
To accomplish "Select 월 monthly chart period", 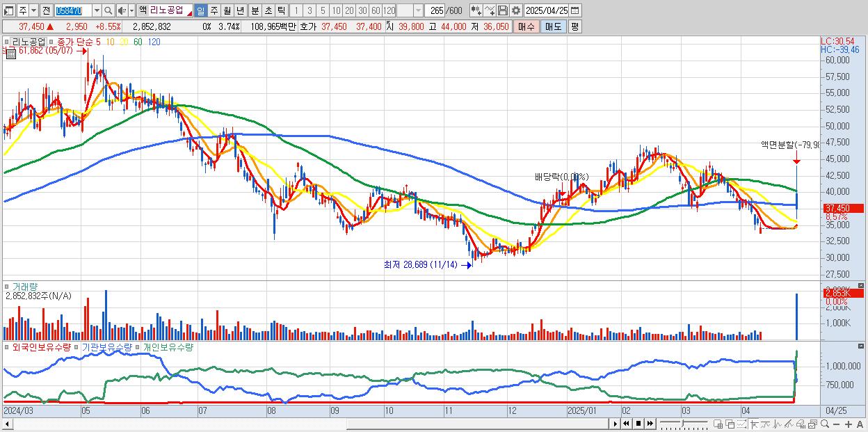I will click(x=227, y=10).
